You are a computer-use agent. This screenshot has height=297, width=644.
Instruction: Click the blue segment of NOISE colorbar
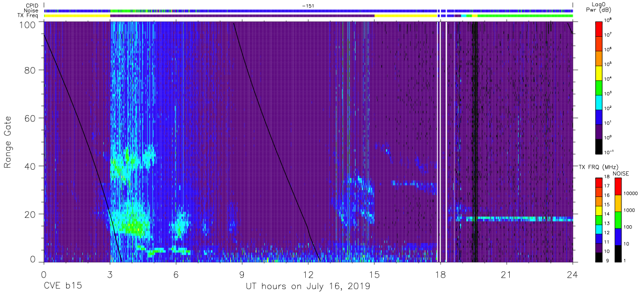(618, 236)
